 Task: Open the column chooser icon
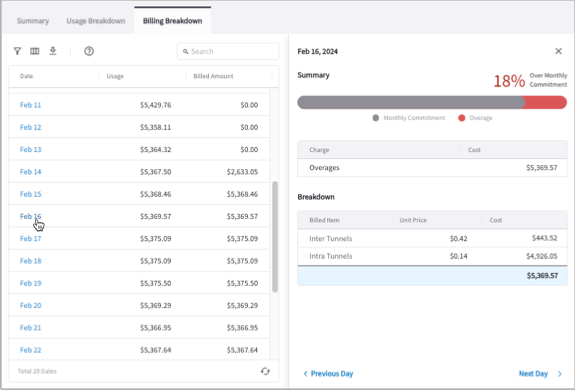pos(34,51)
